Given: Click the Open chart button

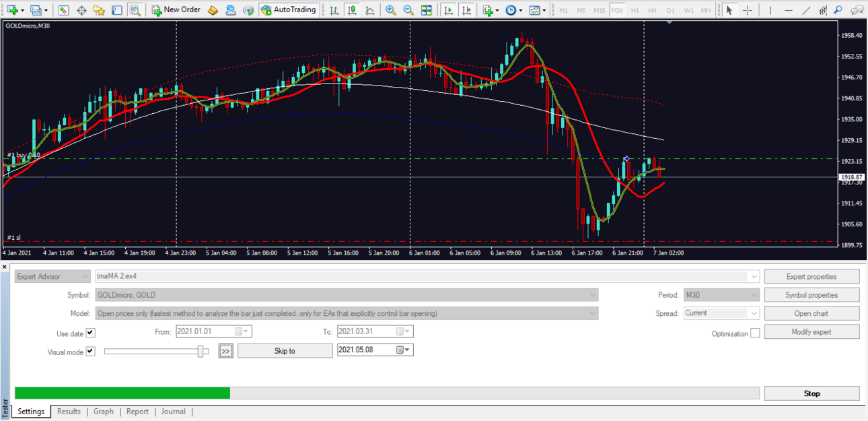Looking at the screenshot, I should click(x=811, y=313).
